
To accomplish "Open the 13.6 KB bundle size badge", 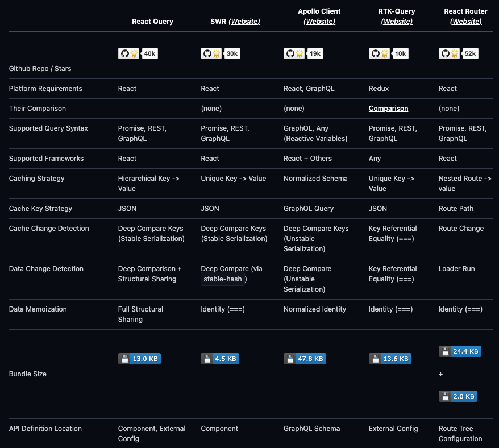I will (390, 359).
